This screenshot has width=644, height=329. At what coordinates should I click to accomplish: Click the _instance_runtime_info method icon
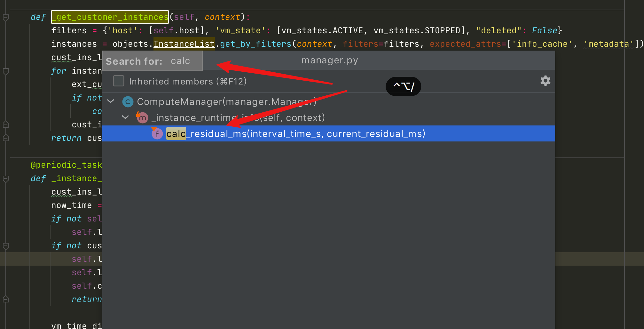pos(142,118)
